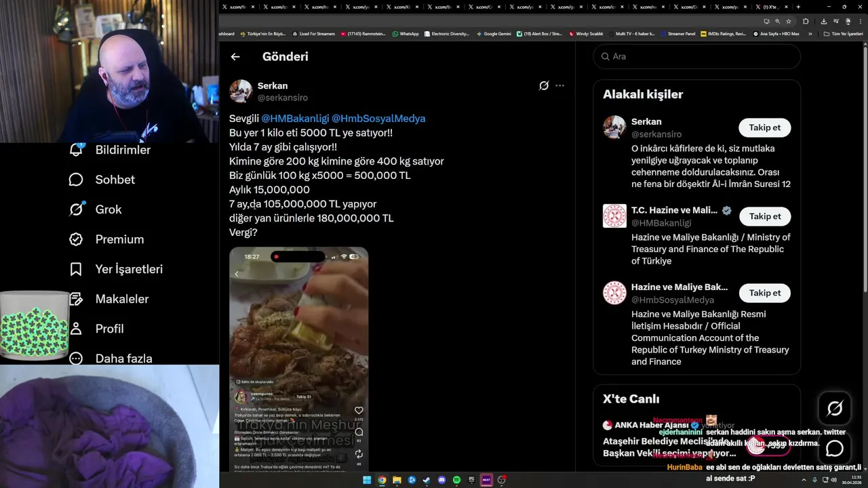Screen dimensions: 868x488
Task: Open the attached video thumbnail in post
Action: tap(299, 359)
